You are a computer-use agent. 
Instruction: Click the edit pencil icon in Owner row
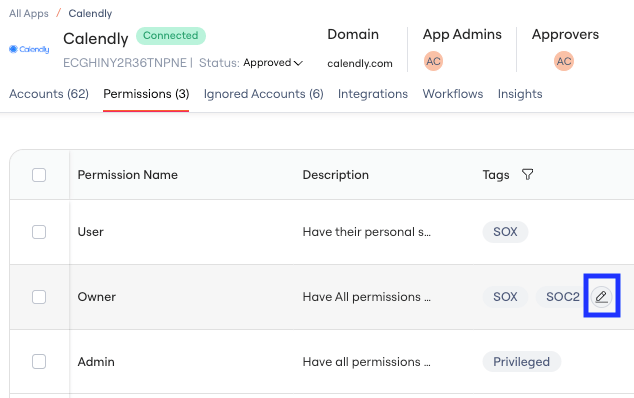601,296
